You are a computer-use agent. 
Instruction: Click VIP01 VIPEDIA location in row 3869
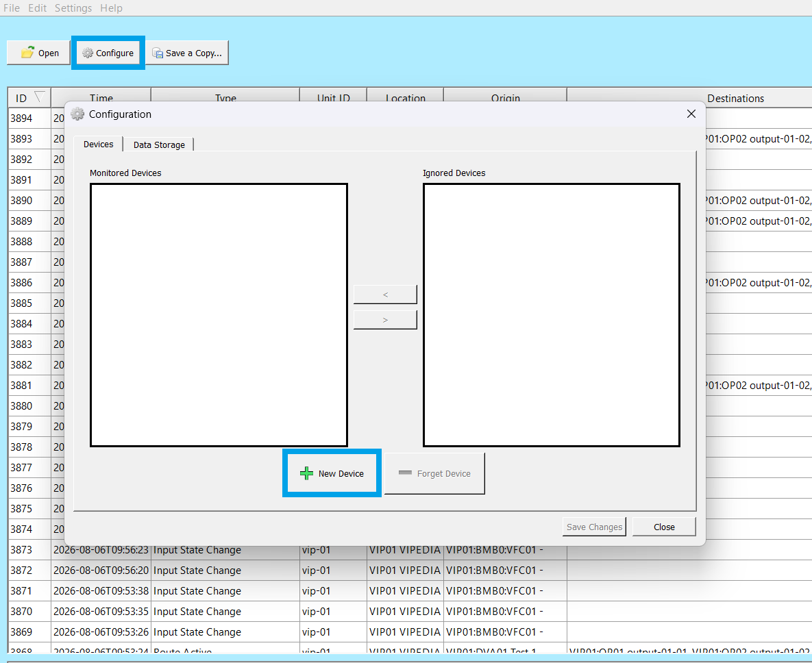pos(405,632)
